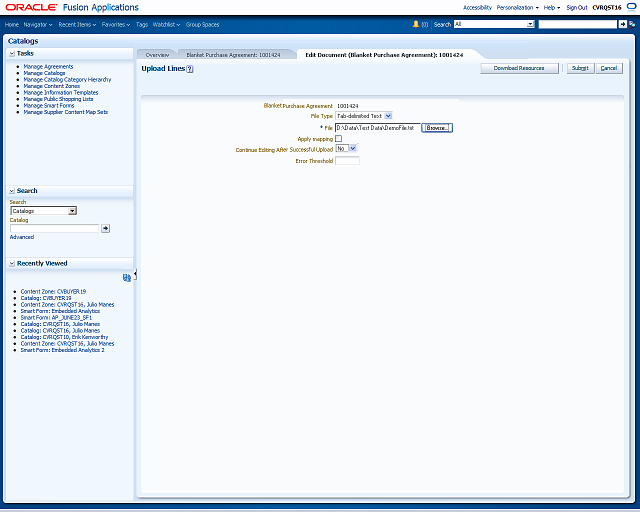
Task: Click the Error Threshold input field
Action: click(347, 161)
